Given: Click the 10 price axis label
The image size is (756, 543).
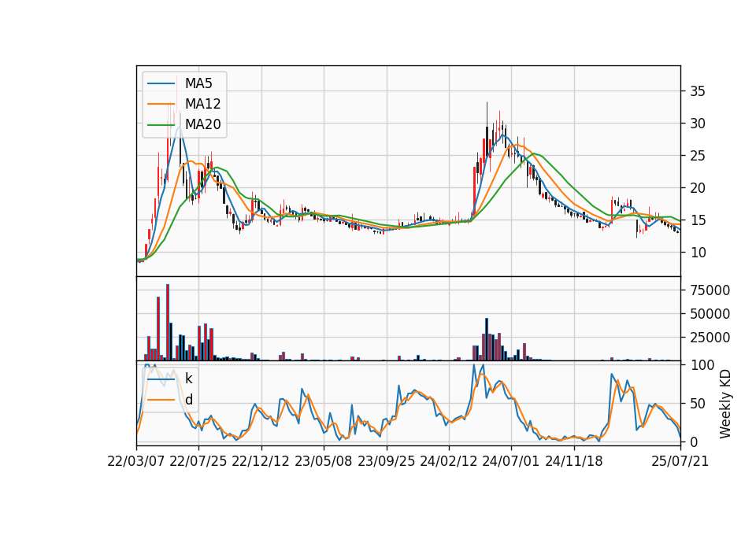Looking at the screenshot, I should (x=698, y=253).
